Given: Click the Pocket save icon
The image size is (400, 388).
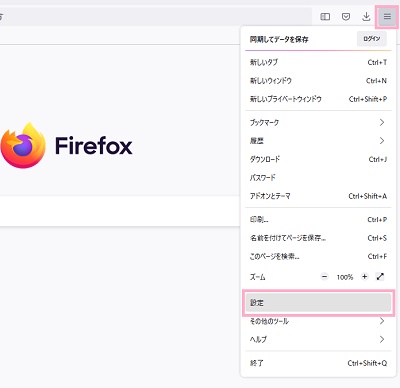Looking at the screenshot, I should point(346,16).
